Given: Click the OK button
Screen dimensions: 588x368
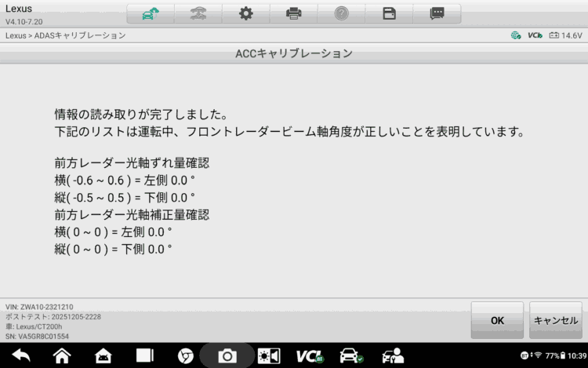Looking at the screenshot, I should click(496, 320).
